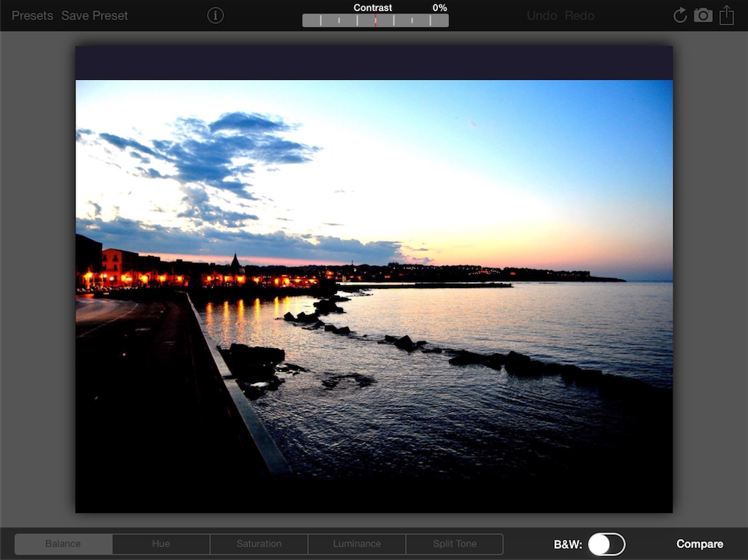Click the 0% contrast value readout
Viewport: 748px width, 560px height.
pos(439,7)
